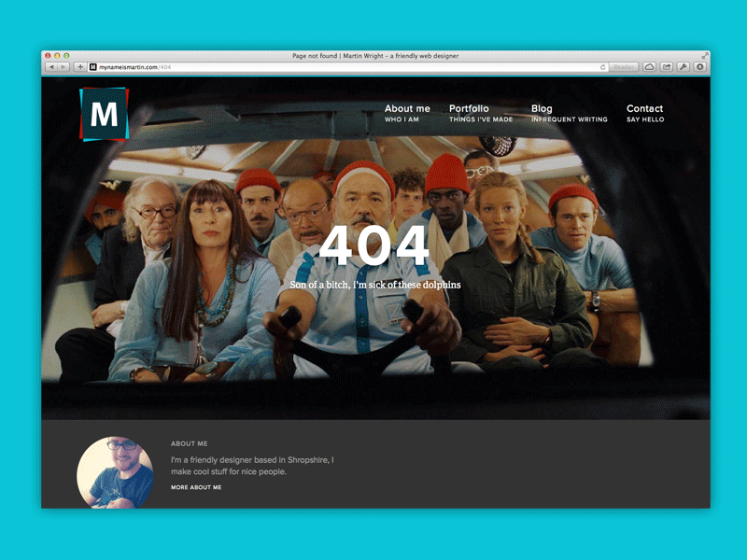Go back with the browser back arrow

point(51,67)
